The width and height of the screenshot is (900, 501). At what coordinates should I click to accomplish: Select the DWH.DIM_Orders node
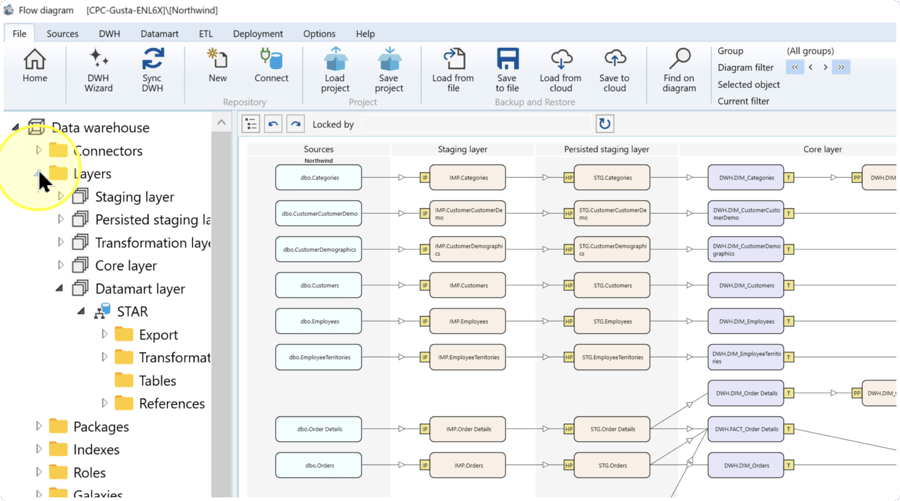[x=746, y=465]
